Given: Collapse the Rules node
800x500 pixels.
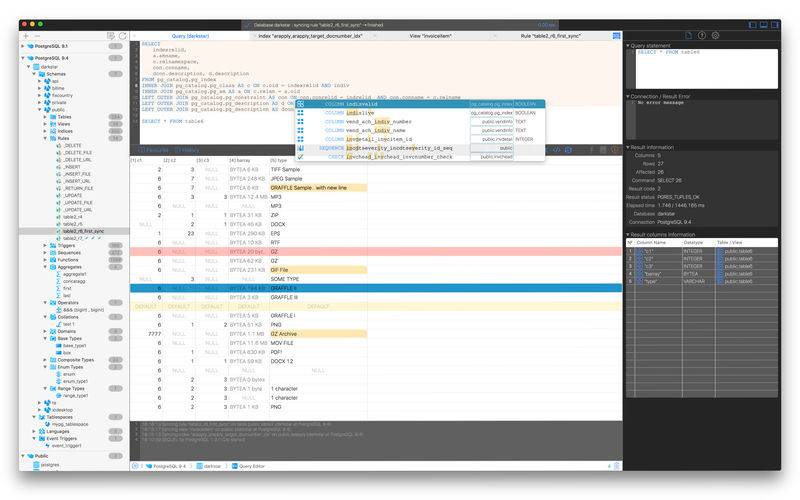Looking at the screenshot, I should coord(45,138).
